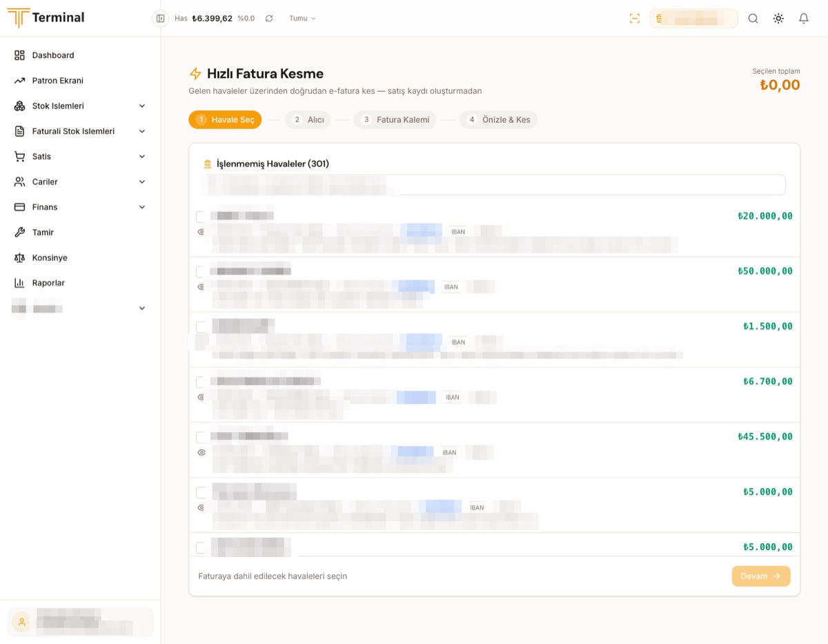Click the IBAN tag on ₺45.500,00 row
This screenshot has width=828, height=644.
pos(449,453)
